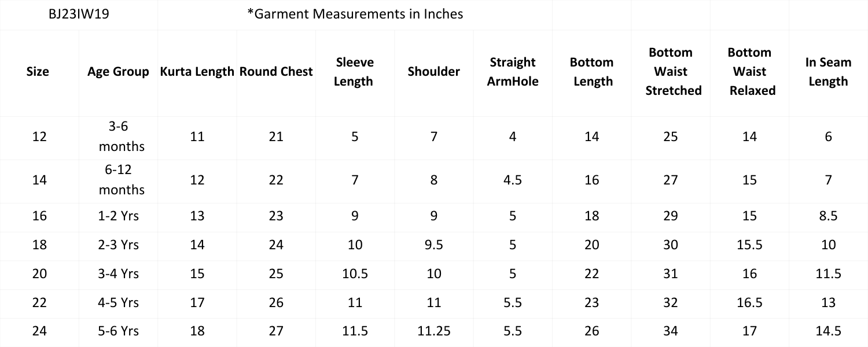Select the In Seam Length header
Image resolution: width=868 pixels, height=347 pixels.
point(828,72)
